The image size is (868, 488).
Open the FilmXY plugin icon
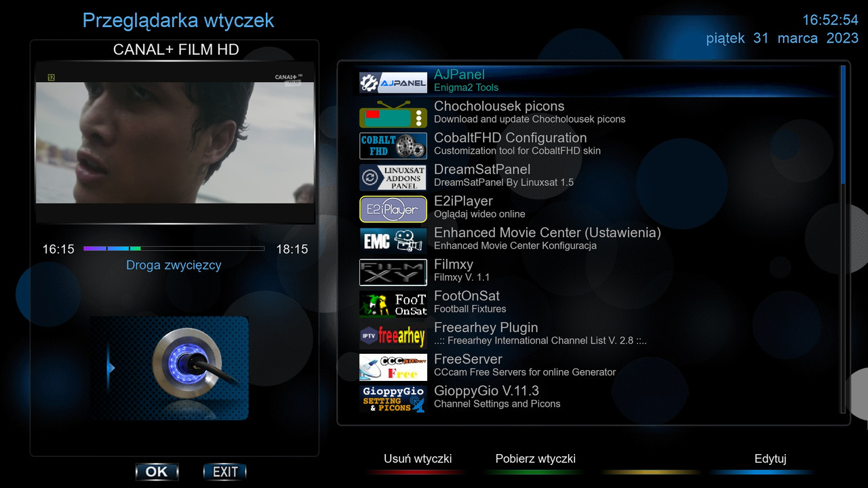coord(393,272)
